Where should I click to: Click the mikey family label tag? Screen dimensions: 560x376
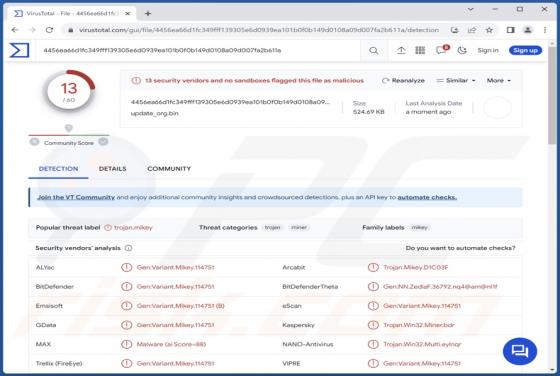(419, 227)
